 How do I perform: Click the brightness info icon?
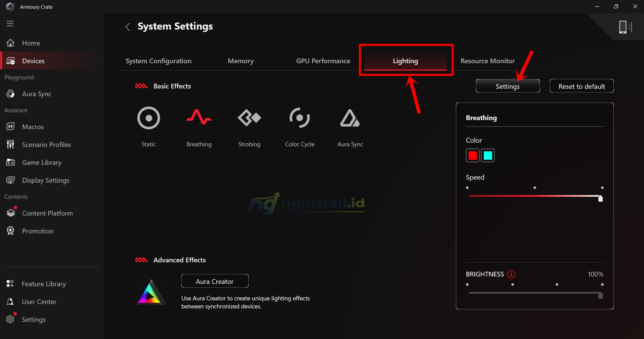click(511, 274)
